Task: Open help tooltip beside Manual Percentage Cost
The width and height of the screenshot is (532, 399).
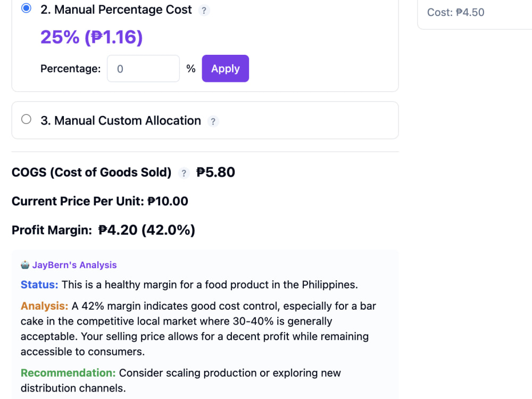Action: point(204,11)
